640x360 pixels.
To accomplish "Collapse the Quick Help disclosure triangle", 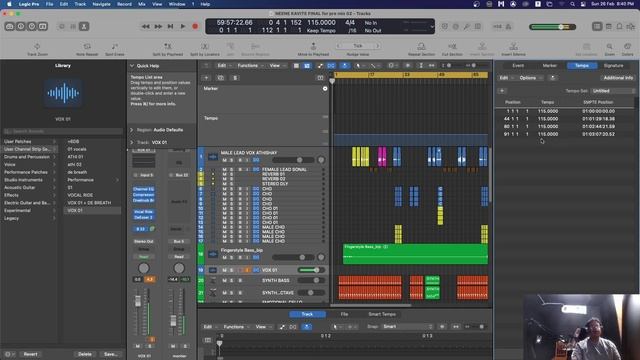I will click(132, 66).
